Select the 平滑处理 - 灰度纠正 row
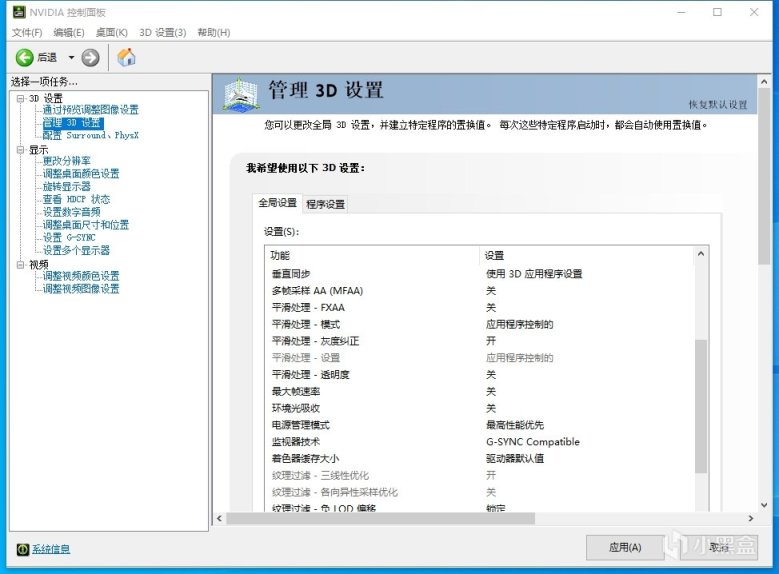This screenshot has height=574, width=779. pos(479,341)
